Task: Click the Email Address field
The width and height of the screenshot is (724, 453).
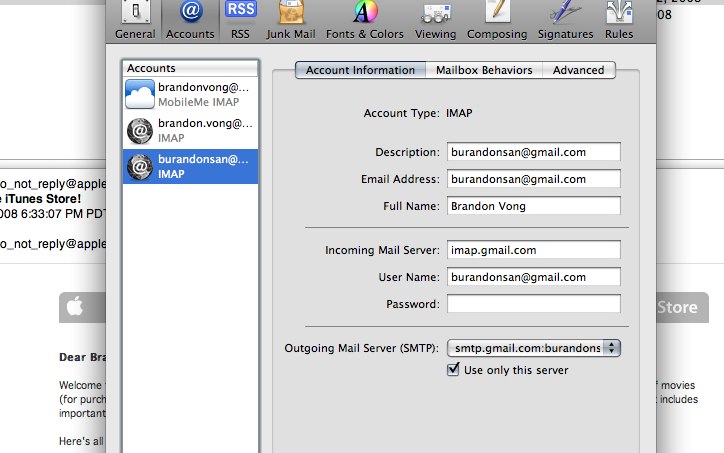Action: click(534, 179)
